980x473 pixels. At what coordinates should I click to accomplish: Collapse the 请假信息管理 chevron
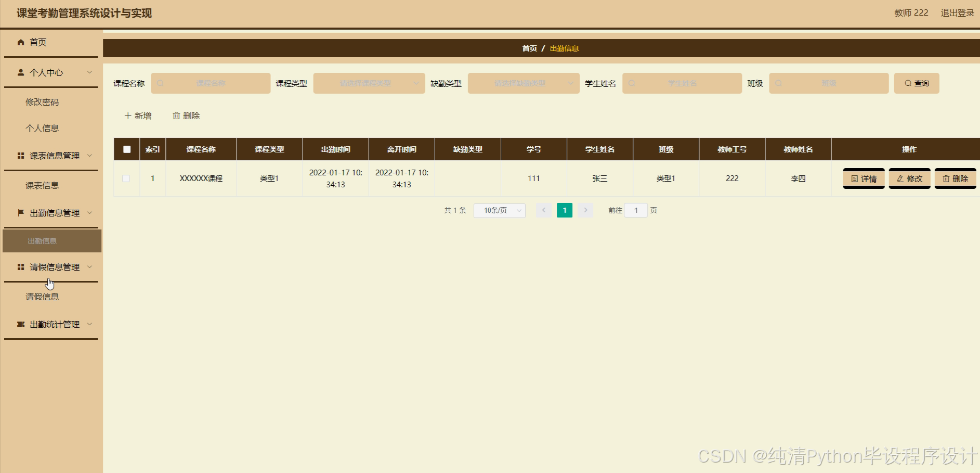(89, 267)
